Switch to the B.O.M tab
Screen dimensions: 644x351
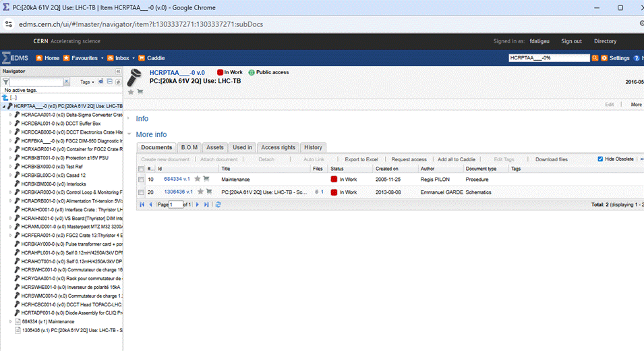click(x=189, y=147)
